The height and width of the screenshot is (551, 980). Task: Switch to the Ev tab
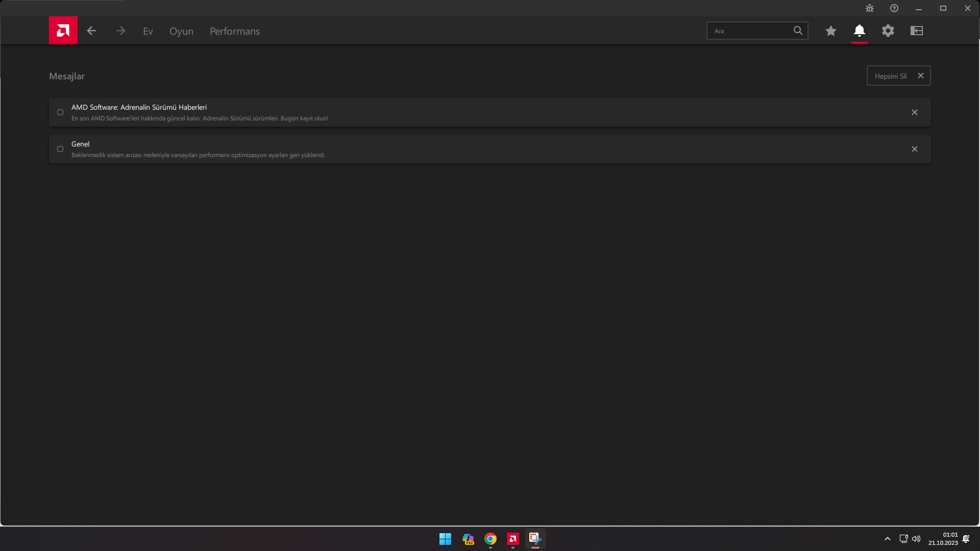click(148, 31)
